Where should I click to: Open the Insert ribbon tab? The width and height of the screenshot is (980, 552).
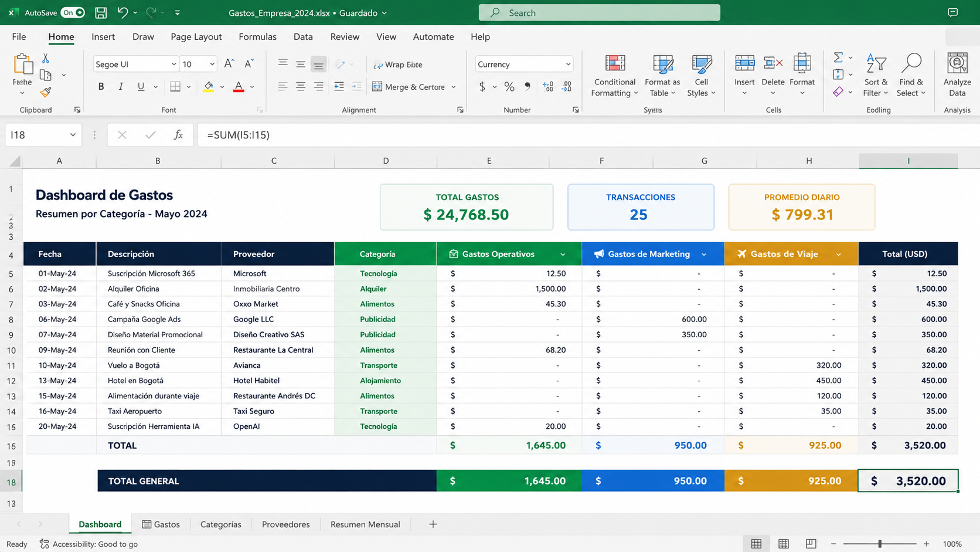coord(103,36)
